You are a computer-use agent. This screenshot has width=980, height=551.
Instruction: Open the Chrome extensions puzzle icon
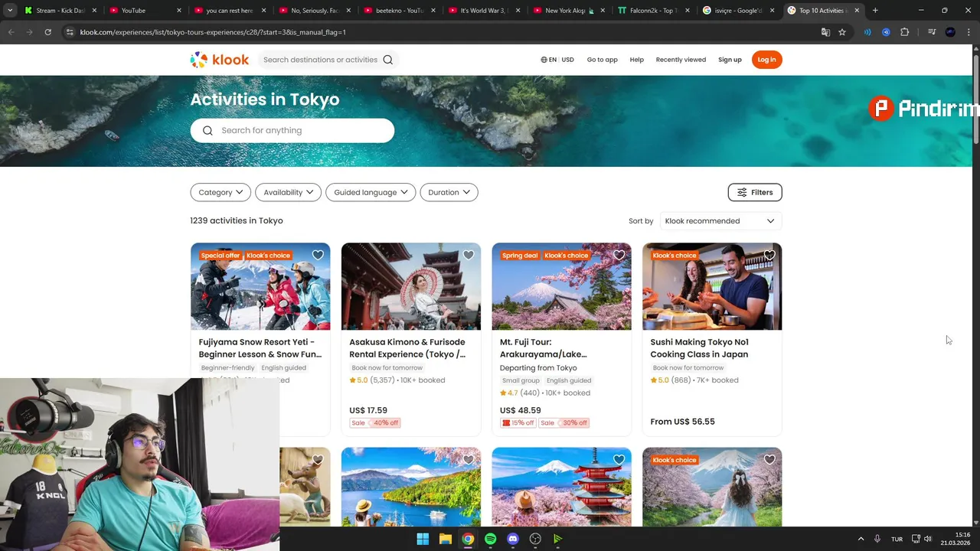(905, 32)
